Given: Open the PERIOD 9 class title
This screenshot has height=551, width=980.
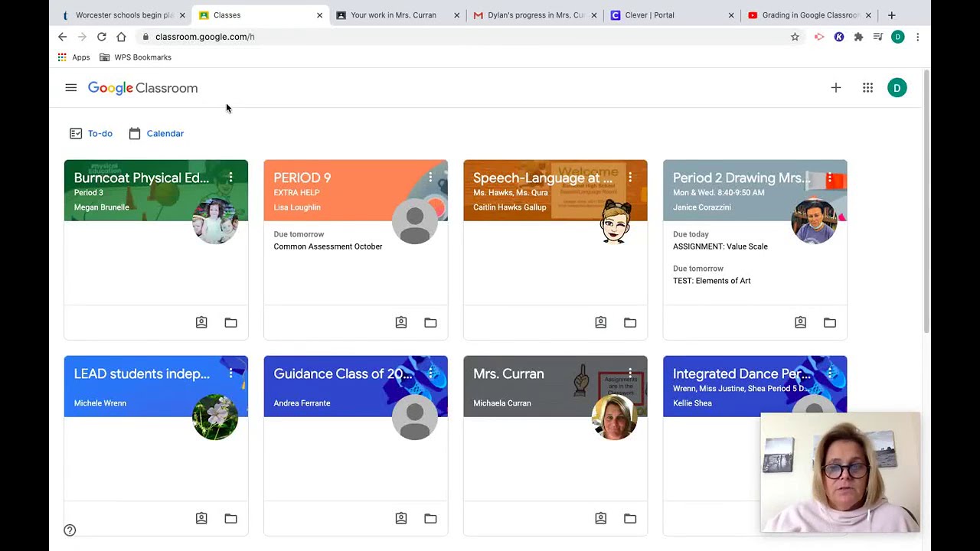Looking at the screenshot, I should tap(302, 178).
